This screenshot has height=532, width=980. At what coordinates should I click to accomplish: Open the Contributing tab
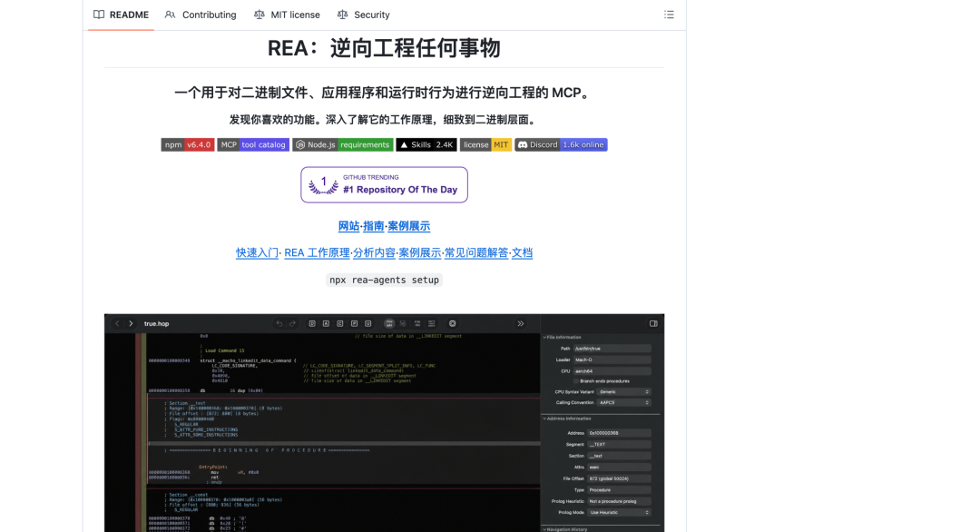(x=201, y=15)
